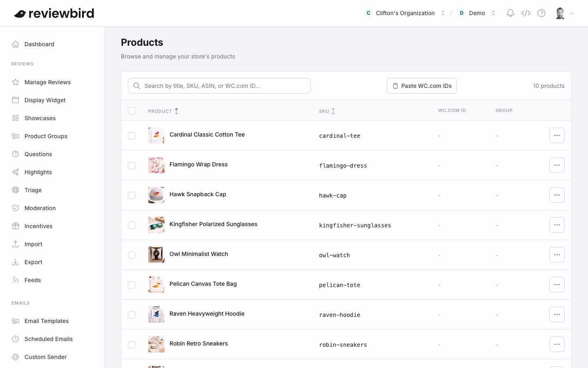
Task: Click the Dashboard home icon
Action: point(16,44)
